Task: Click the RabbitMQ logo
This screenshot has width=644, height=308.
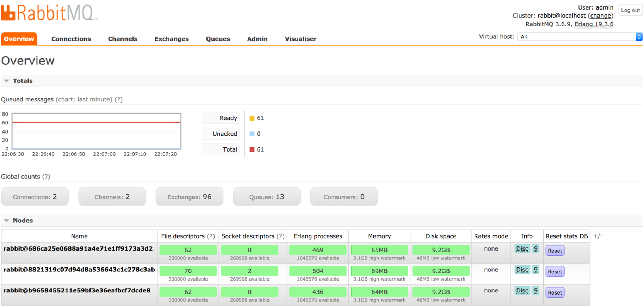Action: click(49, 13)
